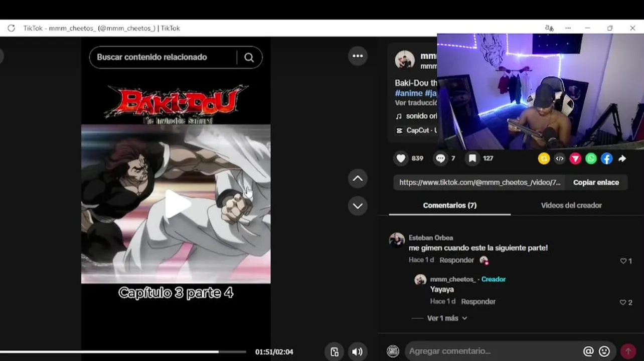Open more share options arrow

click(622, 158)
